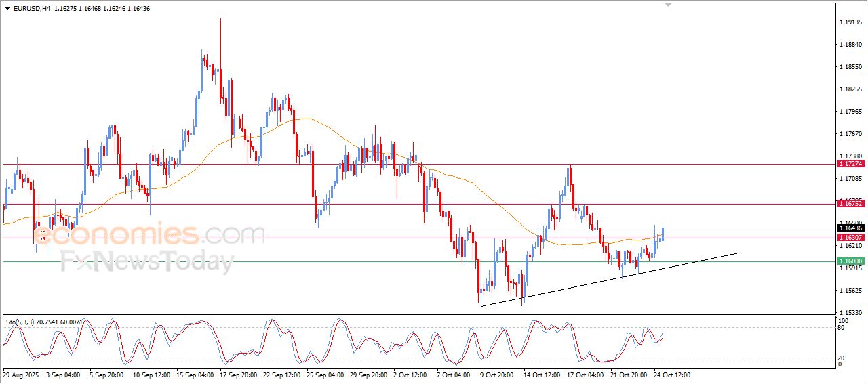Click the 1.15330 value on price axis
This screenshot has width=868, height=384.
[850, 312]
